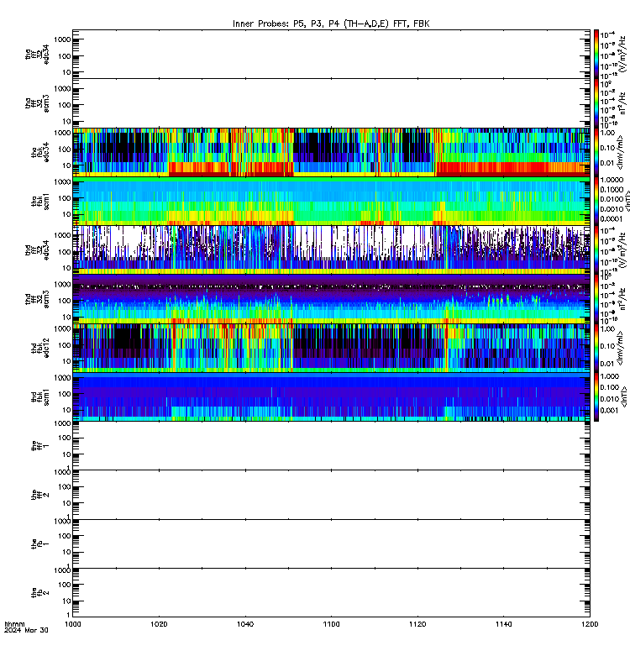Click the 1200 time tick label
This screenshot has height=672, width=630.
(x=590, y=624)
